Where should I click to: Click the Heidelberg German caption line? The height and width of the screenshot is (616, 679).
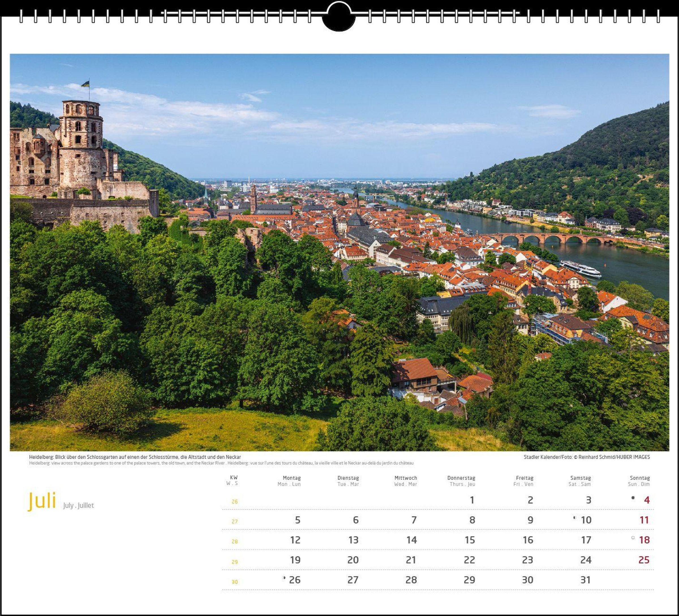click(x=135, y=457)
